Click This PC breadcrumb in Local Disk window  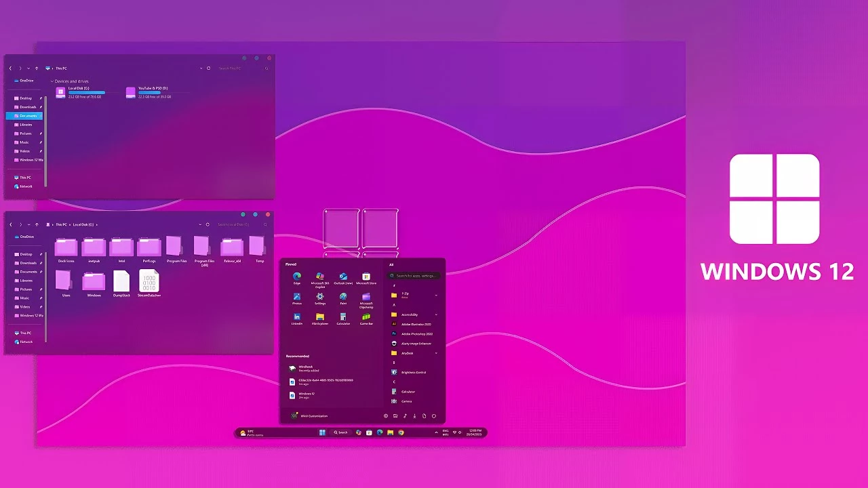click(x=61, y=224)
